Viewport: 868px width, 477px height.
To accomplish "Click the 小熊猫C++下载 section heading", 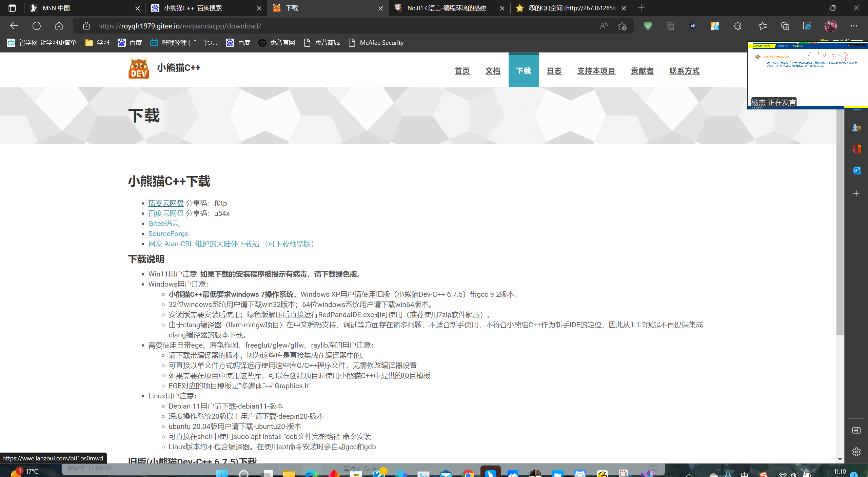I will (169, 181).
